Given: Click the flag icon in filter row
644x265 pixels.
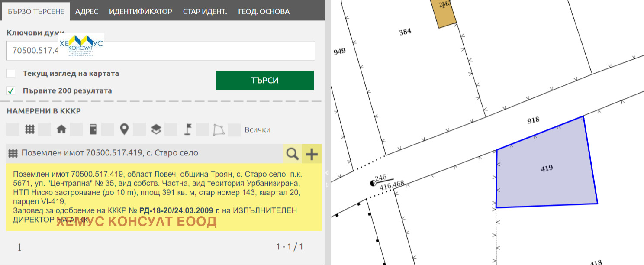Looking at the screenshot, I should pyautogui.click(x=188, y=129).
